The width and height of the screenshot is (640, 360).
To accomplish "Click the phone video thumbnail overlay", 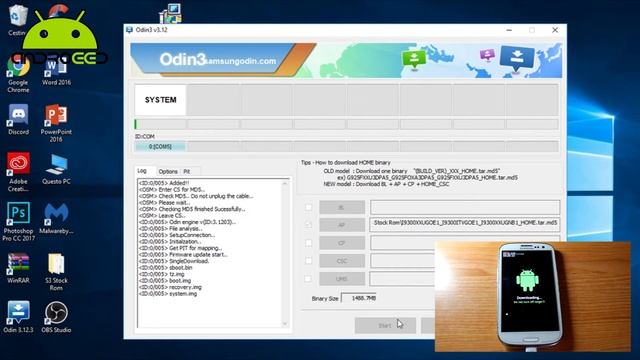I will 533,296.
